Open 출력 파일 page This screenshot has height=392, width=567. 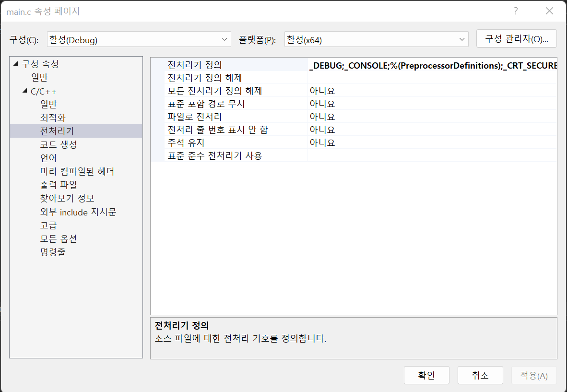click(x=58, y=184)
